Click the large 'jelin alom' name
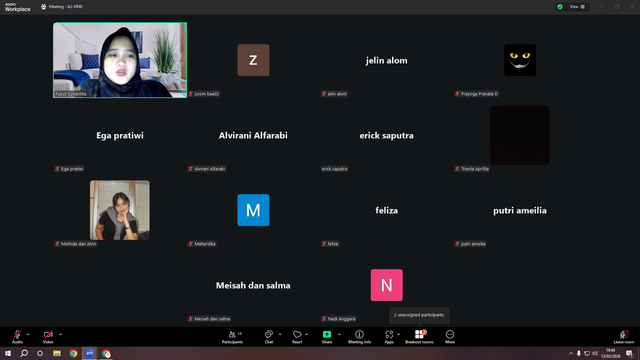 pyautogui.click(x=387, y=60)
